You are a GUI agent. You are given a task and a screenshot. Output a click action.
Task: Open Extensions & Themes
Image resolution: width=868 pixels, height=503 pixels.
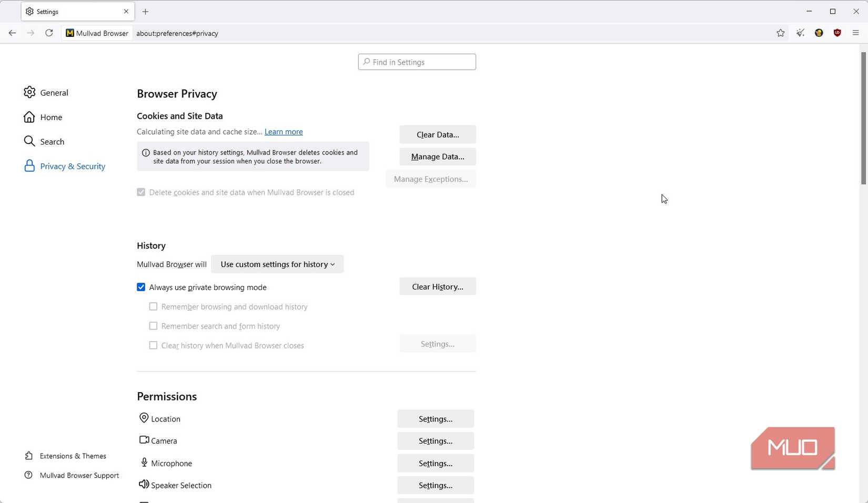[x=73, y=456]
